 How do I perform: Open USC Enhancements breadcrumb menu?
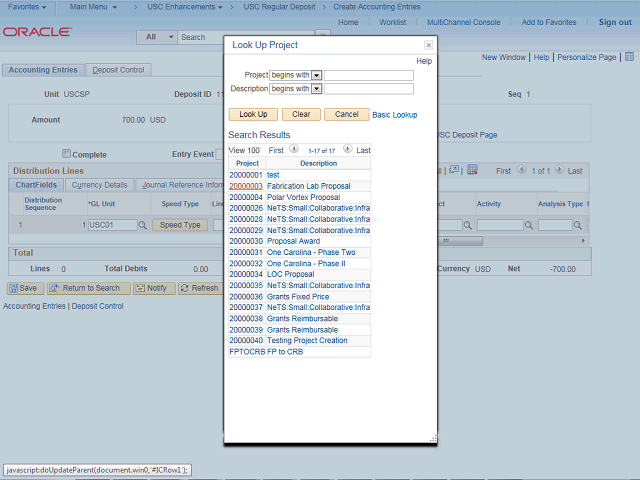[185, 7]
